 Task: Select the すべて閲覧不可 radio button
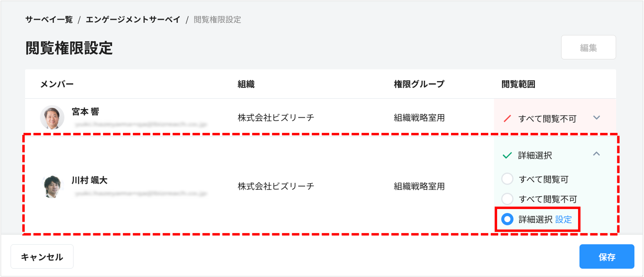tap(508, 199)
